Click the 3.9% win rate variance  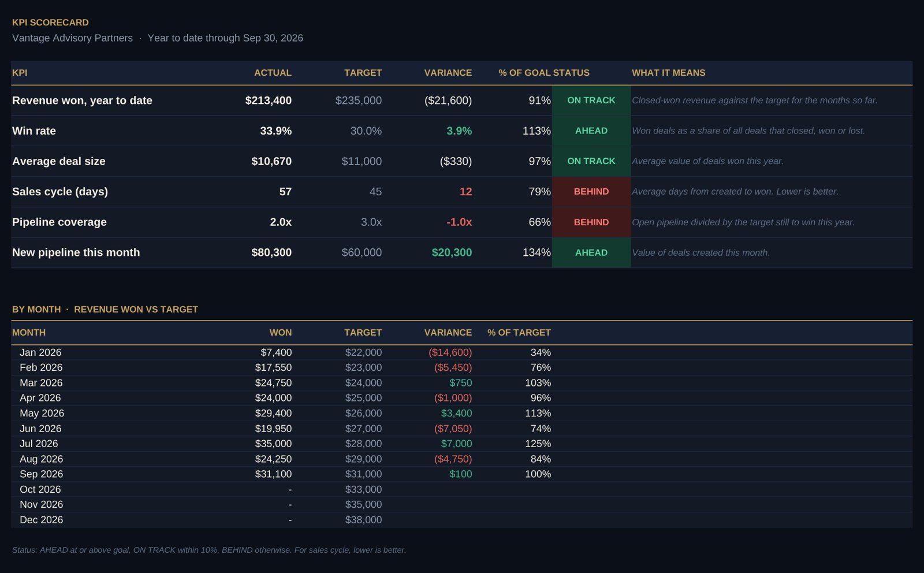tap(459, 131)
